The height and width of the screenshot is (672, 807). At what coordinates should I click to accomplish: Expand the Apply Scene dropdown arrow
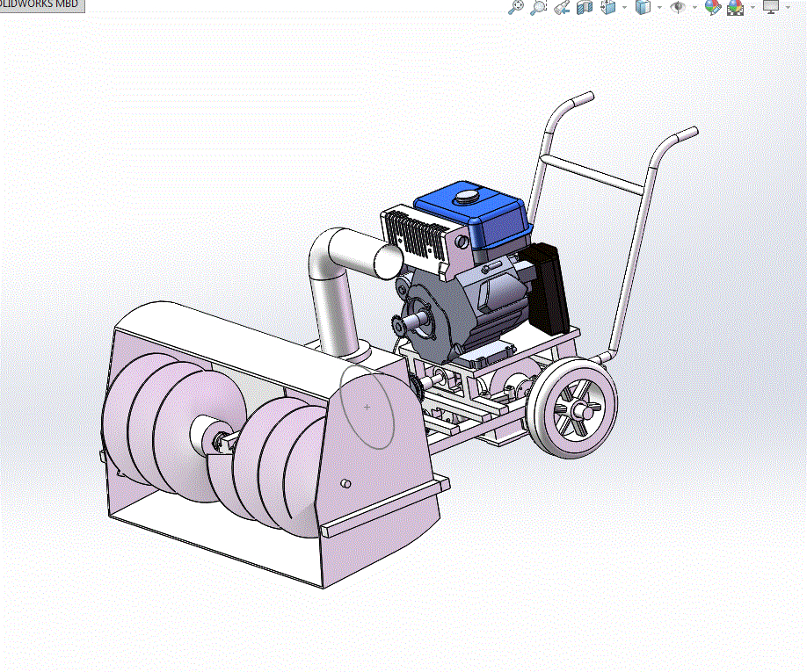click(x=752, y=7)
